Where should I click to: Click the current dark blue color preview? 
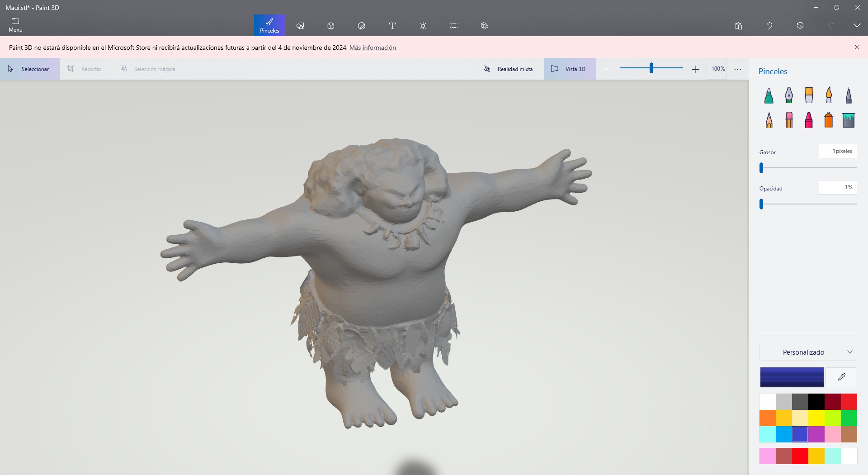click(x=792, y=377)
